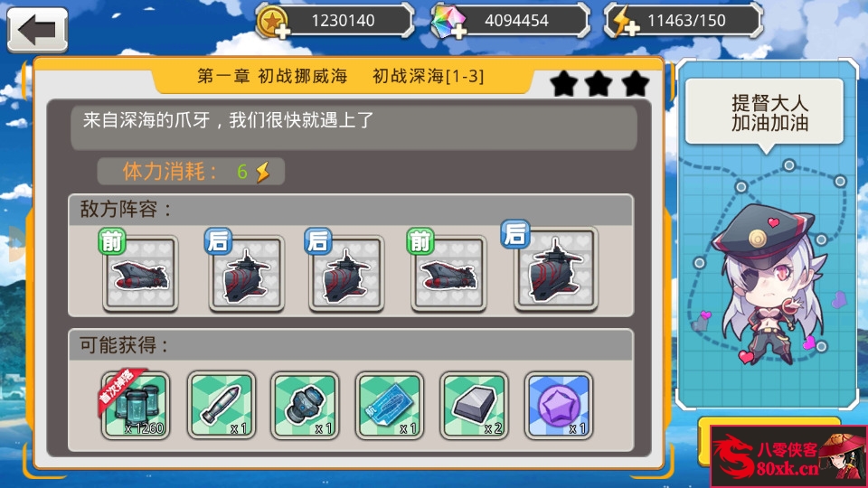Screen dimensions: 868x488
Task: View the purple star medal reward
Action: pyautogui.click(x=559, y=406)
